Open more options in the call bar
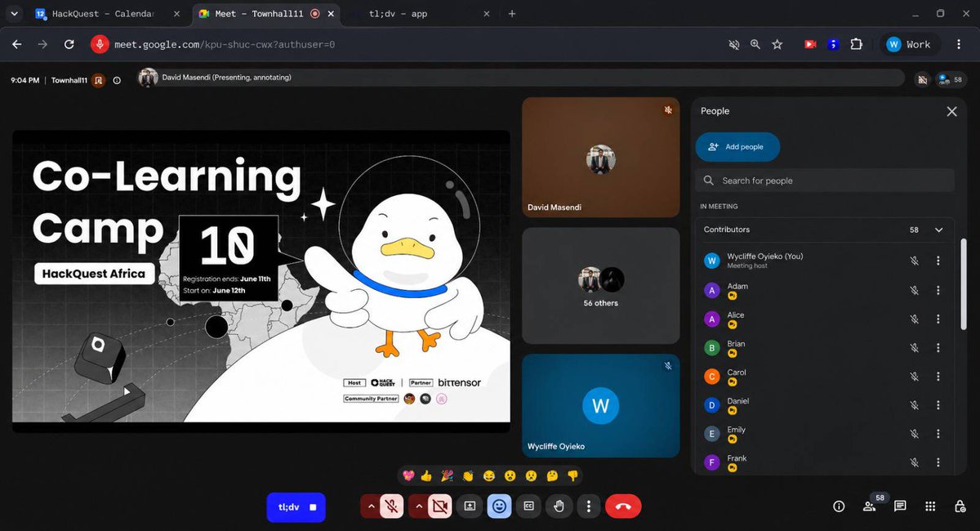 589,506
